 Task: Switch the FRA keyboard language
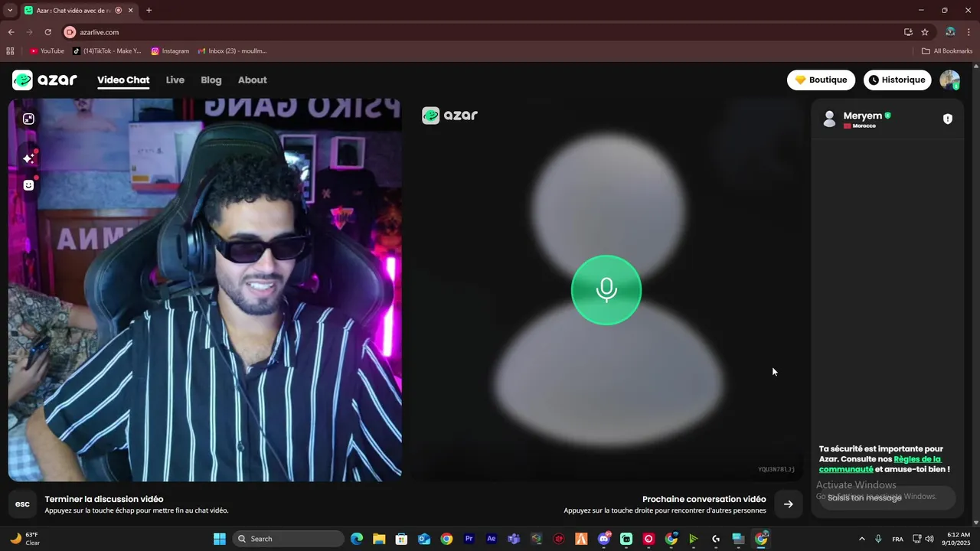898,539
